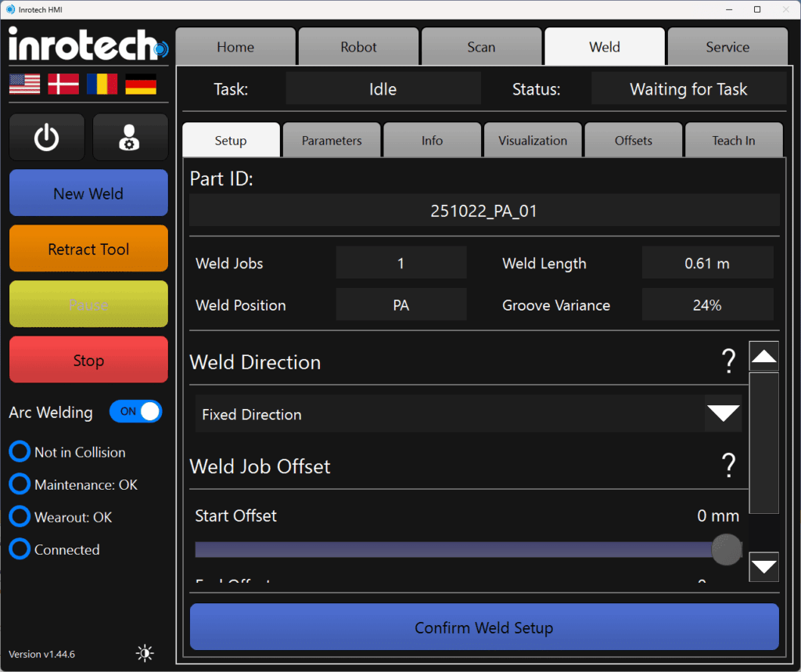801x672 pixels.
Task: Click Confirm Weld Setup button
Action: pyautogui.click(x=483, y=627)
